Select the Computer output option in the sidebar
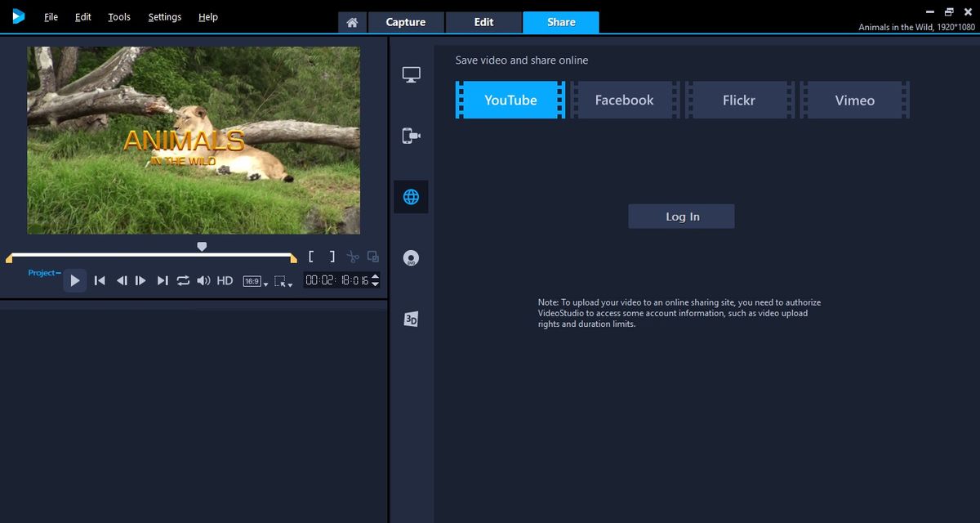Image resolution: width=980 pixels, height=523 pixels. tap(411, 74)
